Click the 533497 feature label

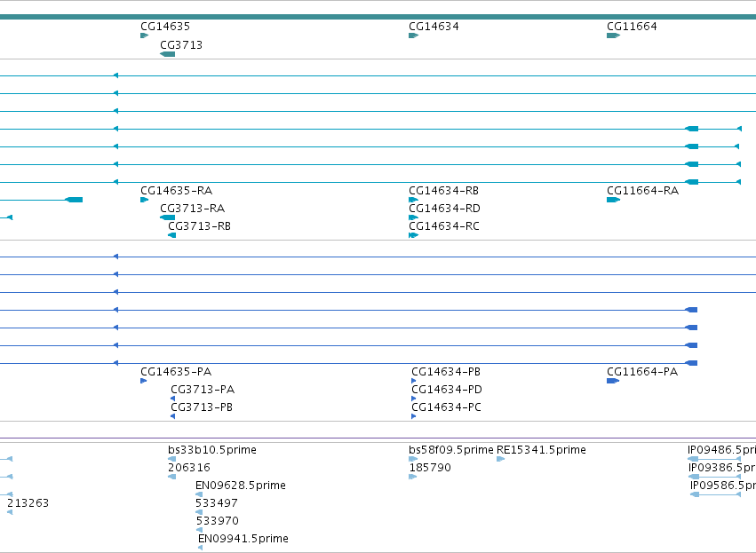tap(217, 503)
